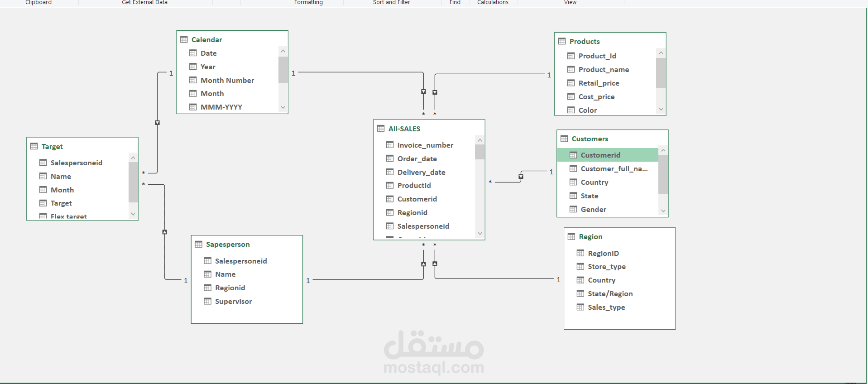Viewport: 868px width, 384px height.
Task: Select the Calendar to Target relationship arrow
Action: (x=157, y=123)
